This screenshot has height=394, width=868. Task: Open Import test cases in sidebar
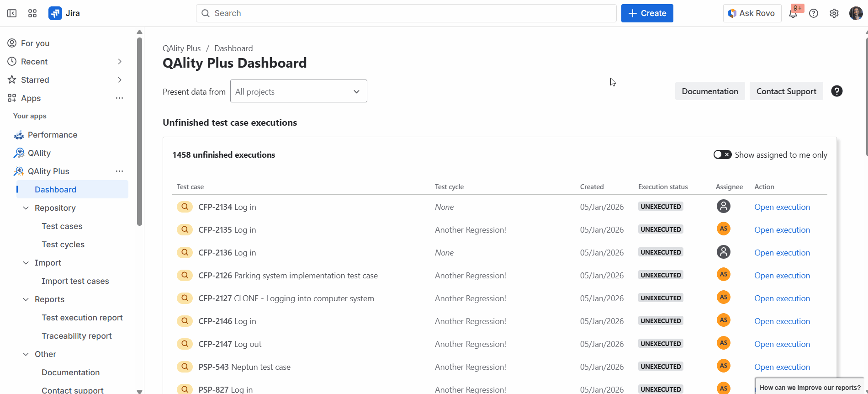pos(75,281)
